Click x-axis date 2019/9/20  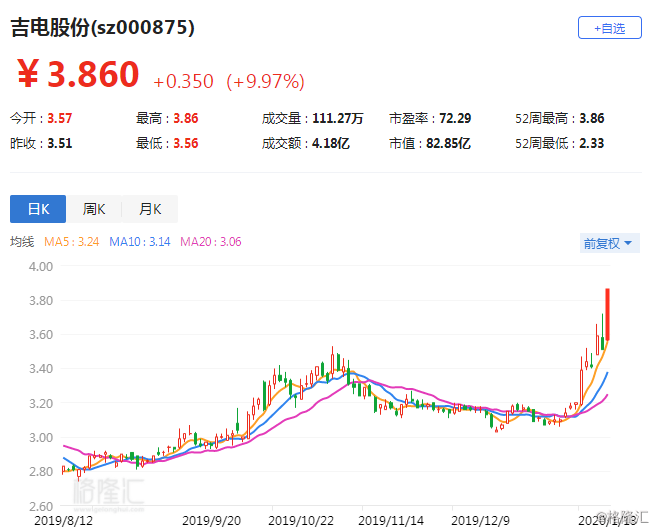click(x=211, y=521)
